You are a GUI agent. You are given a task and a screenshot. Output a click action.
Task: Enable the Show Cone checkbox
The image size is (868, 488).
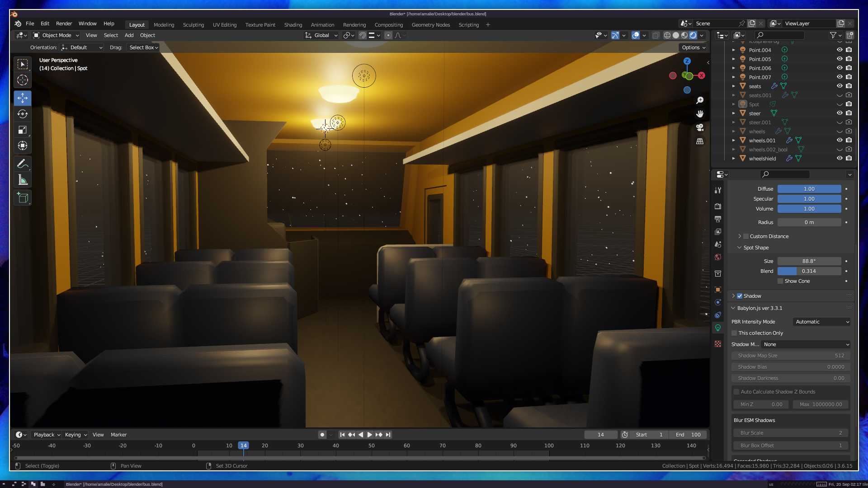[780, 281]
